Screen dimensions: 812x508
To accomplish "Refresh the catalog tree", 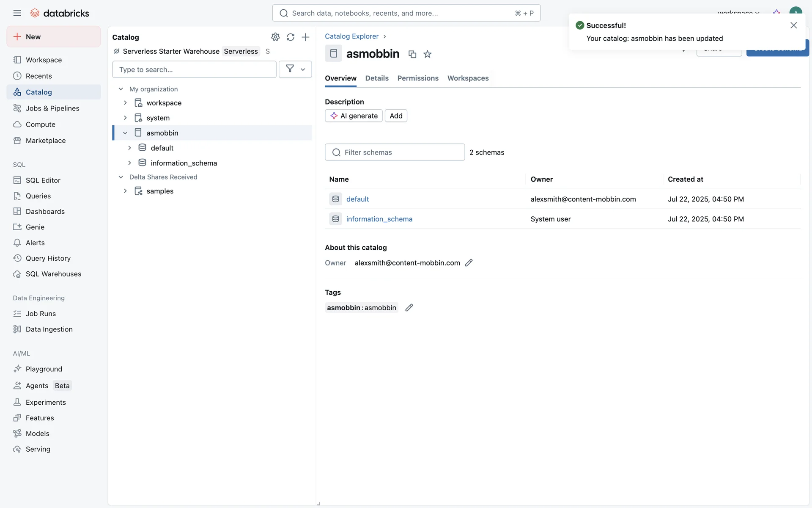I will 291,37.
